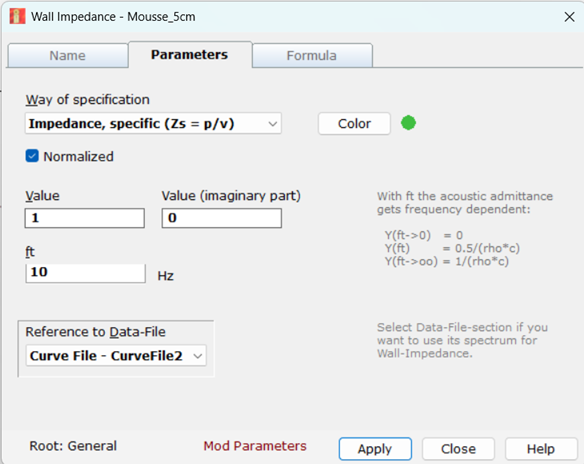Click the Y(ft->oo) = 1/(rho*c) line

447,261
